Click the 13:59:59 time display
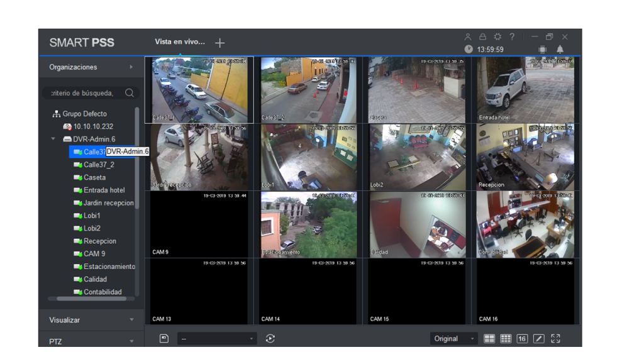Image resolution: width=644 pixels, height=362 pixels. pyautogui.click(x=490, y=50)
